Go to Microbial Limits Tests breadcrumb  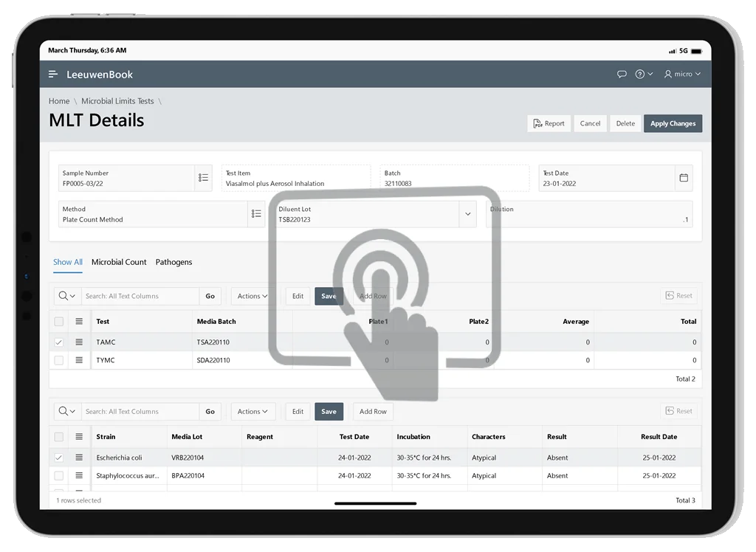pyautogui.click(x=117, y=101)
